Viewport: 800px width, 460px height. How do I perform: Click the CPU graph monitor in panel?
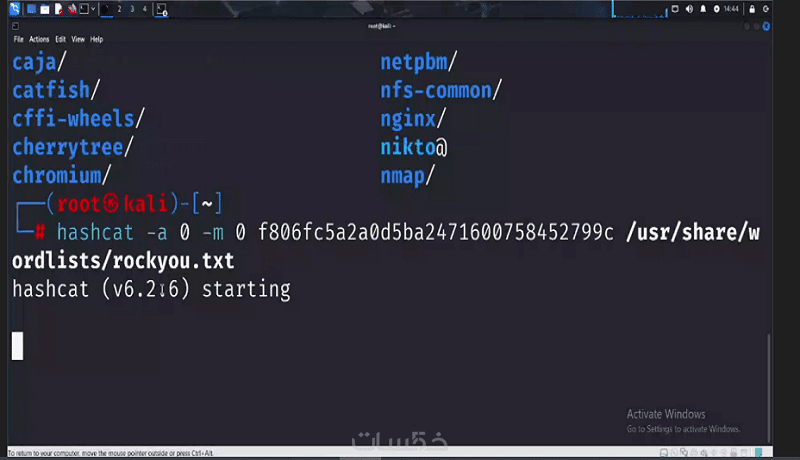pyautogui.click(x=640, y=9)
